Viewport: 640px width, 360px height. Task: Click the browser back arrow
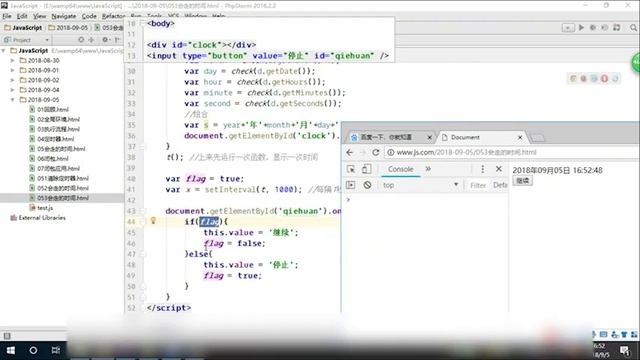click(x=350, y=152)
